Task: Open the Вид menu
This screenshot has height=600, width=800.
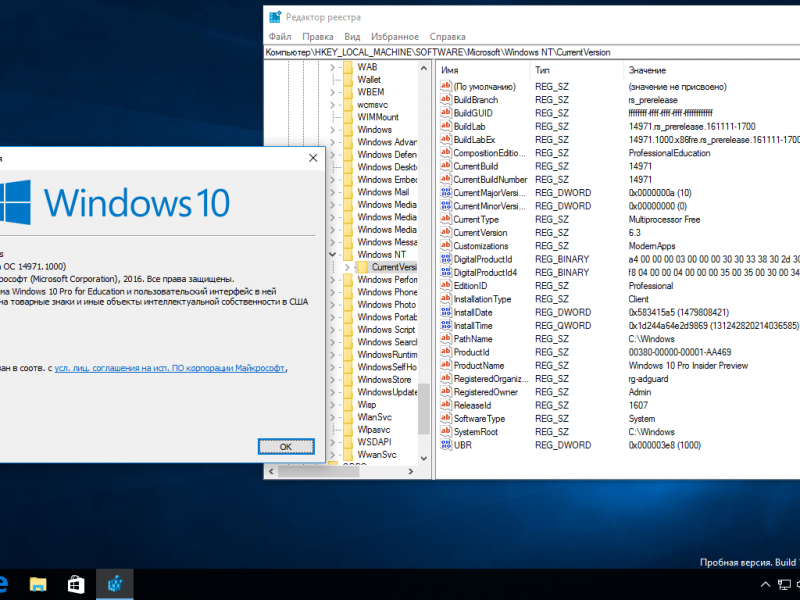Action: click(352, 37)
